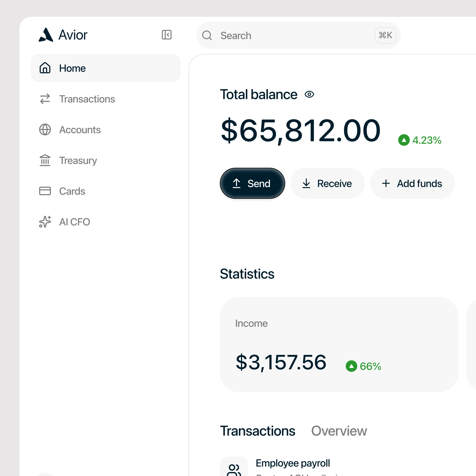This screenshot has height=476, width=476.
Task: Click the ⌘K shortcut badge
Action: tap(385, 36)
